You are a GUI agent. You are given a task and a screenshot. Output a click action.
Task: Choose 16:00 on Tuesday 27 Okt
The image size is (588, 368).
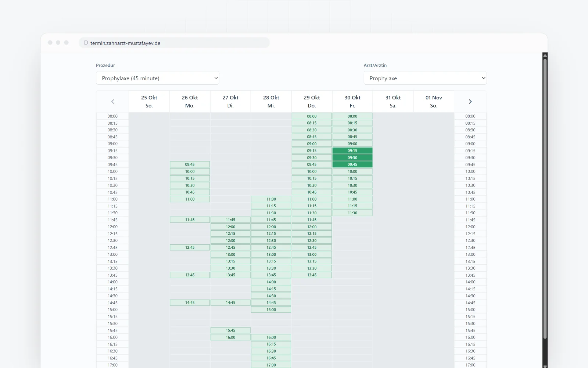230,337
